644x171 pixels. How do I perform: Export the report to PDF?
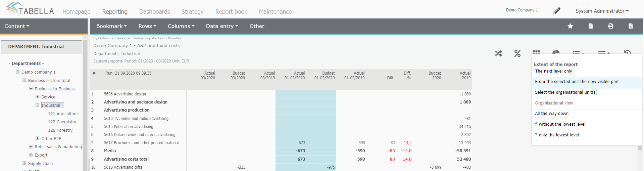click(590, 26)
